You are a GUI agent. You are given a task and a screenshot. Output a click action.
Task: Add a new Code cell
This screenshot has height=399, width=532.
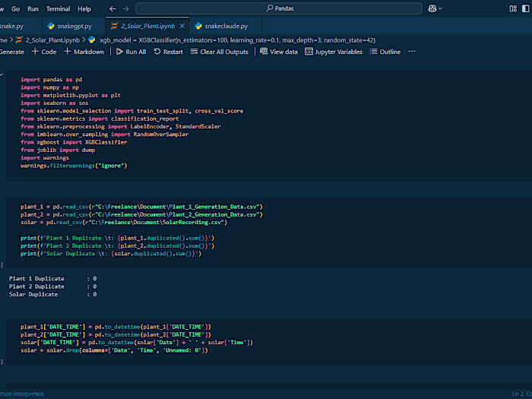click(x=44, y=52)
